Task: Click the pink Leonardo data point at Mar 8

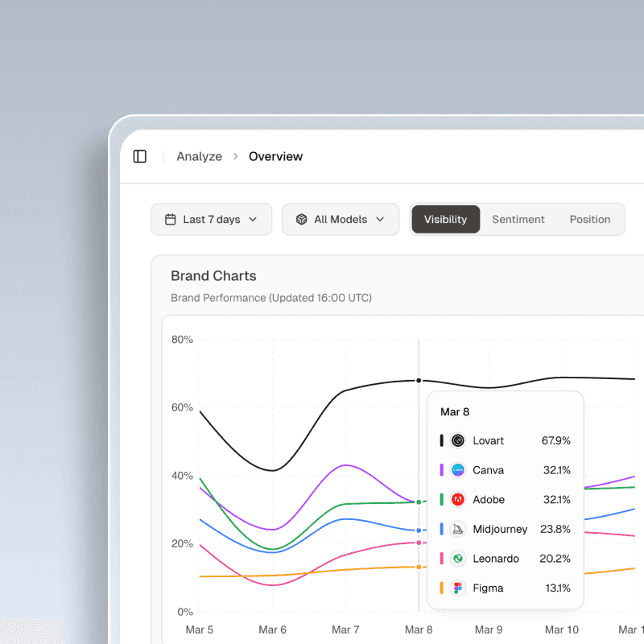Action: (419, 543)
